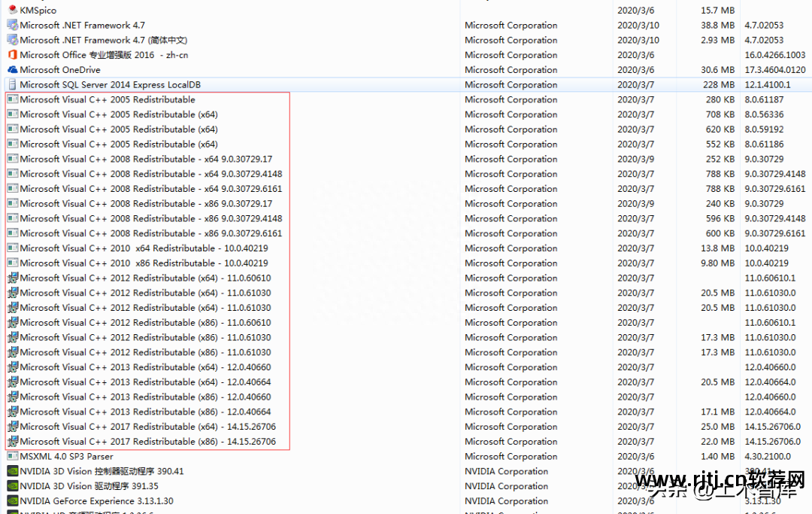The width and height of the screenshot is (812, 514).
Task: Select the name "NVIDIA GeForce Experience 3.13.1.30"
Action: (x=96, y=501)
